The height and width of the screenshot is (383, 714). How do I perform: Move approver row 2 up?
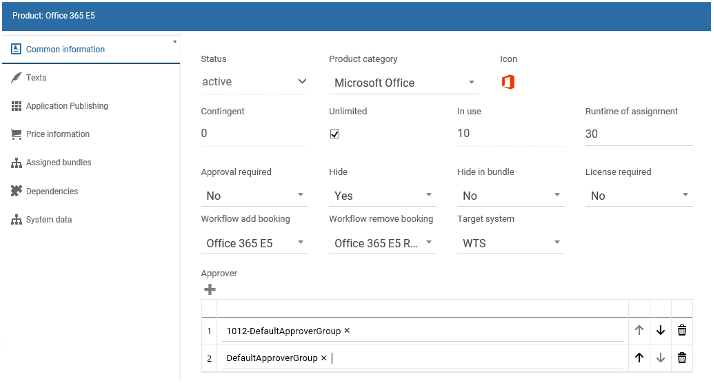[x=639, y=358]
